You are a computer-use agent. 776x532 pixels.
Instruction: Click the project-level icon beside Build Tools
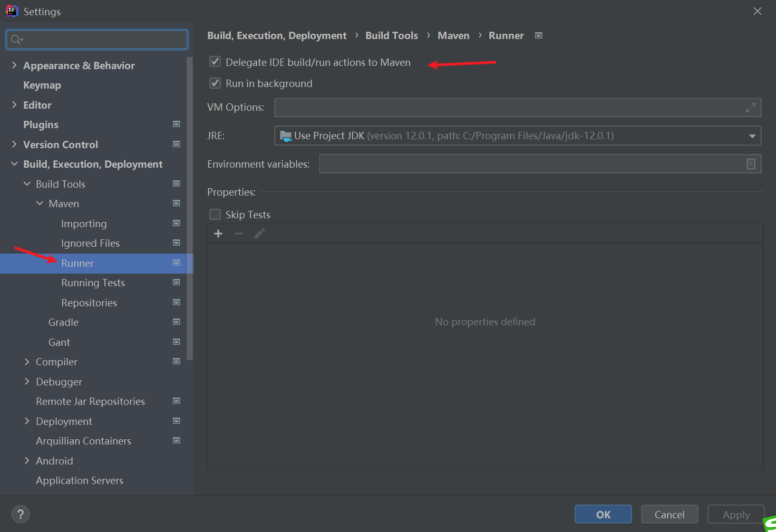[177, 183]
